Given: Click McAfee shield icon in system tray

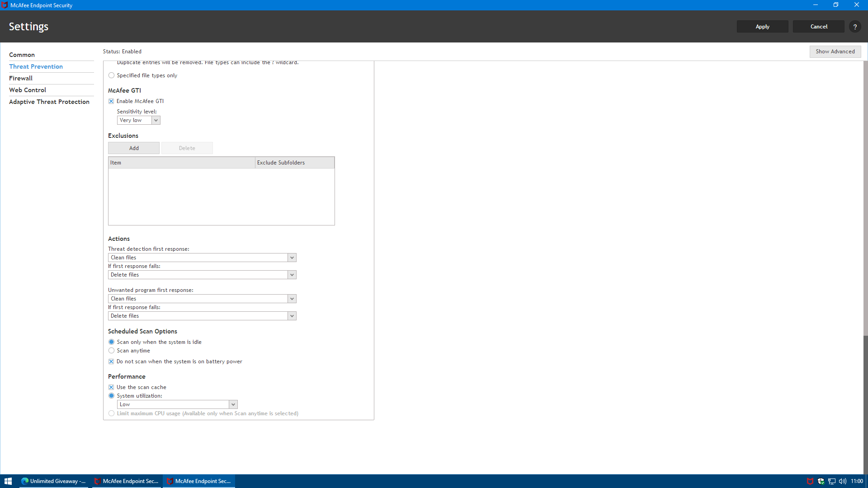Looking at the screenshot, I should [x=810, y=481].
